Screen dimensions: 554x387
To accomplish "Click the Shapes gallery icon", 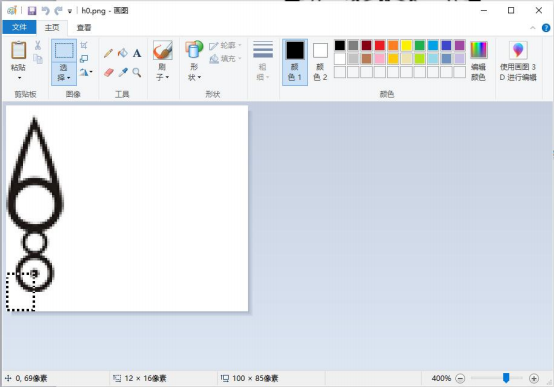I will [194, 49].
